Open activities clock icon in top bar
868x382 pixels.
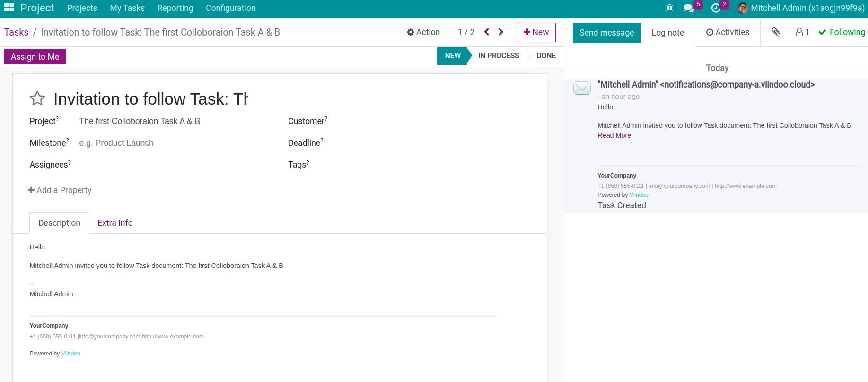pos(716,8)
